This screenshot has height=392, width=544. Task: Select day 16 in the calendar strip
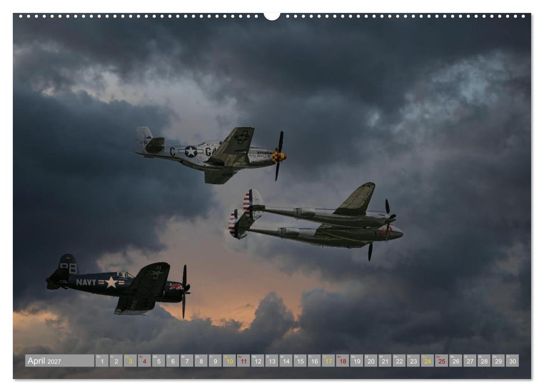coord(315,361)
